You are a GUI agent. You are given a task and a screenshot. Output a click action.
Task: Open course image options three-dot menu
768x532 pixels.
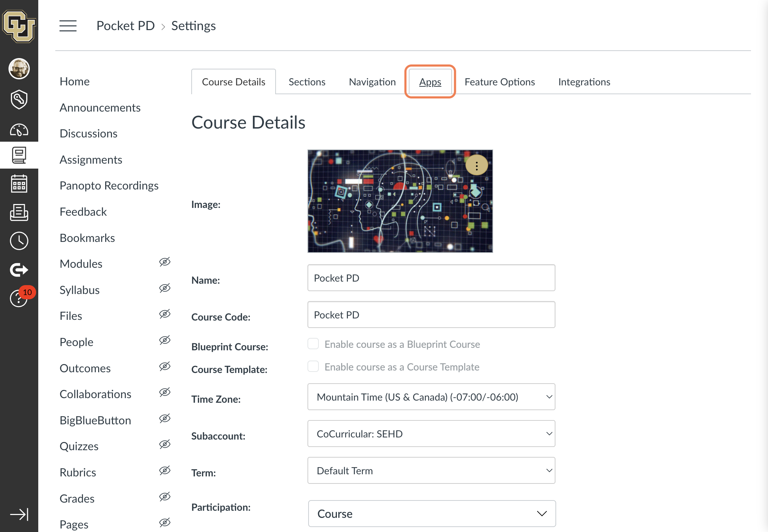pos(477,165)
